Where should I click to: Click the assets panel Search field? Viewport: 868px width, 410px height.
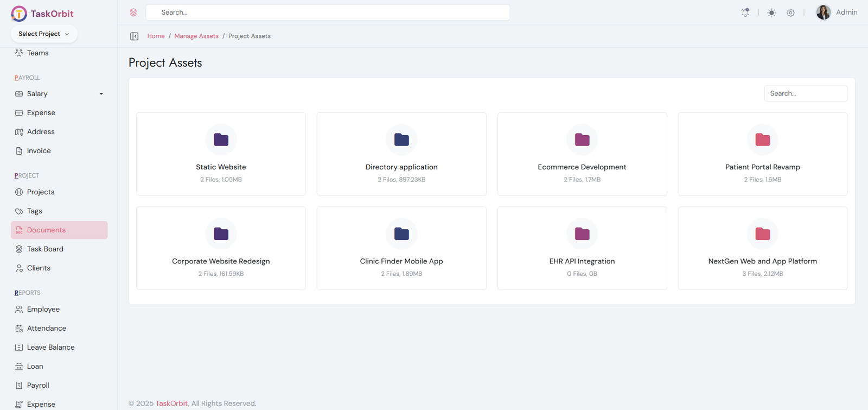pyautogui.click(x=805, y=93)
